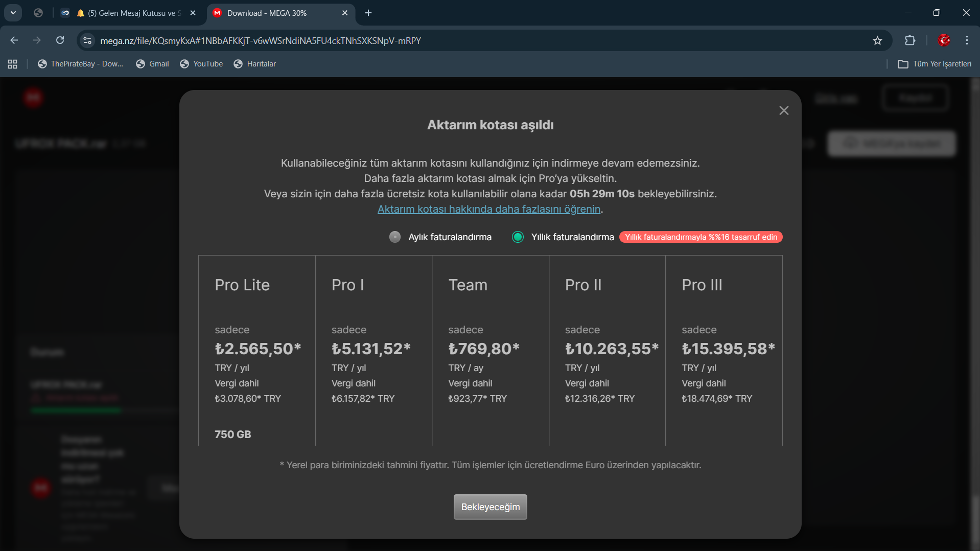Screen dimensions: 980x551
Task: Open the YouTube bookmark
Action: pyautogui.click(x=202, y=64)
